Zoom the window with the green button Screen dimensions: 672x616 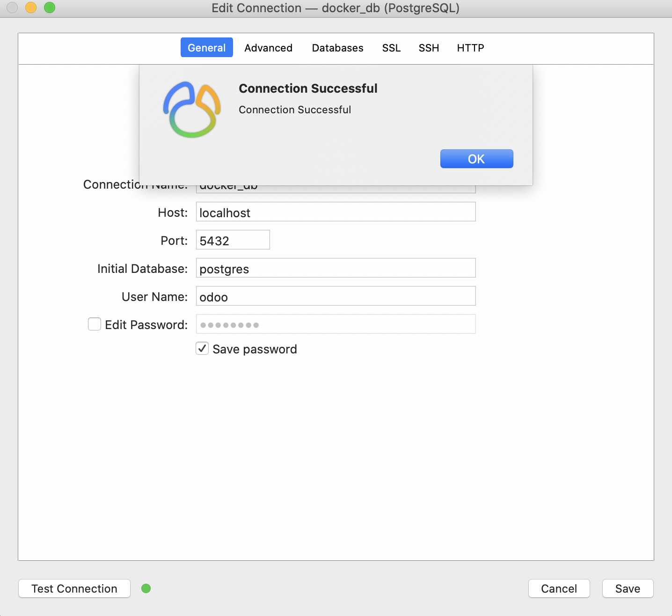(50, 7)
